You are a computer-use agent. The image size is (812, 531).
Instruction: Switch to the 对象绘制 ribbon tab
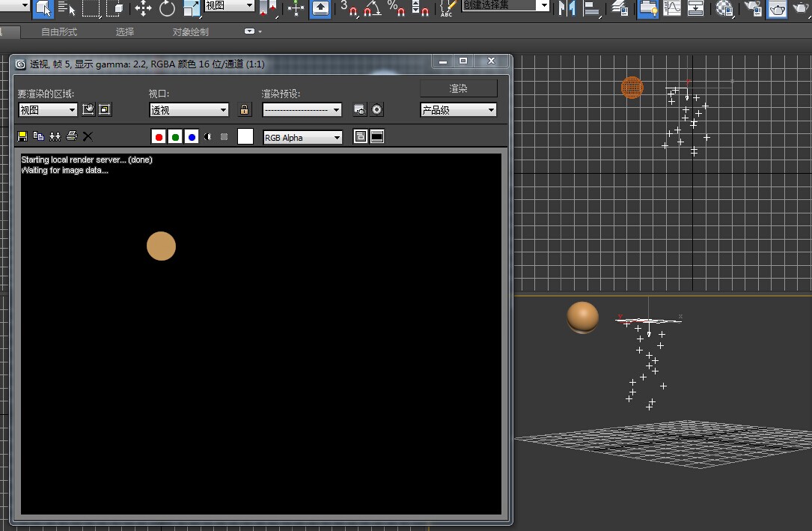coord(191,32)
